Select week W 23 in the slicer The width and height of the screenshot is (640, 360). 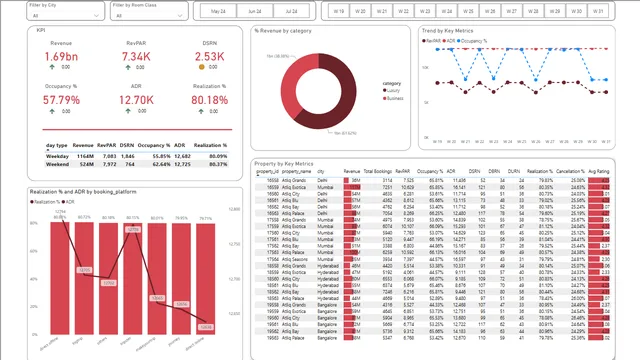425,11
